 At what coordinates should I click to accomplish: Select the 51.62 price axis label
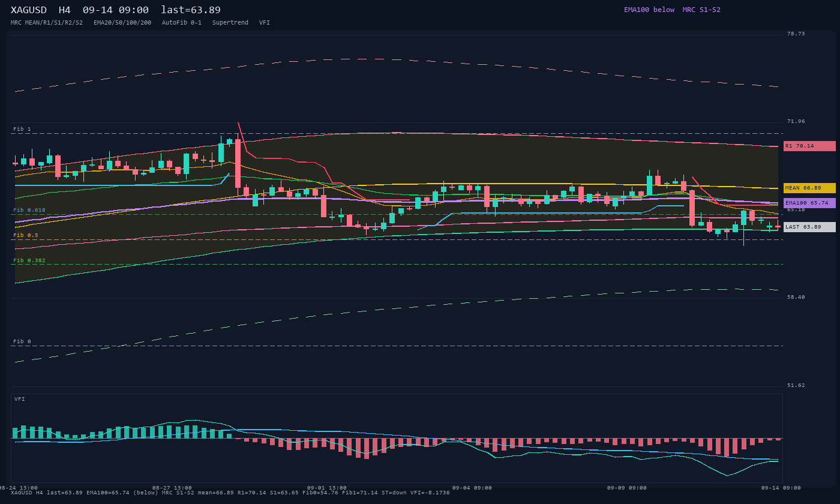click(x=796, y=385)
